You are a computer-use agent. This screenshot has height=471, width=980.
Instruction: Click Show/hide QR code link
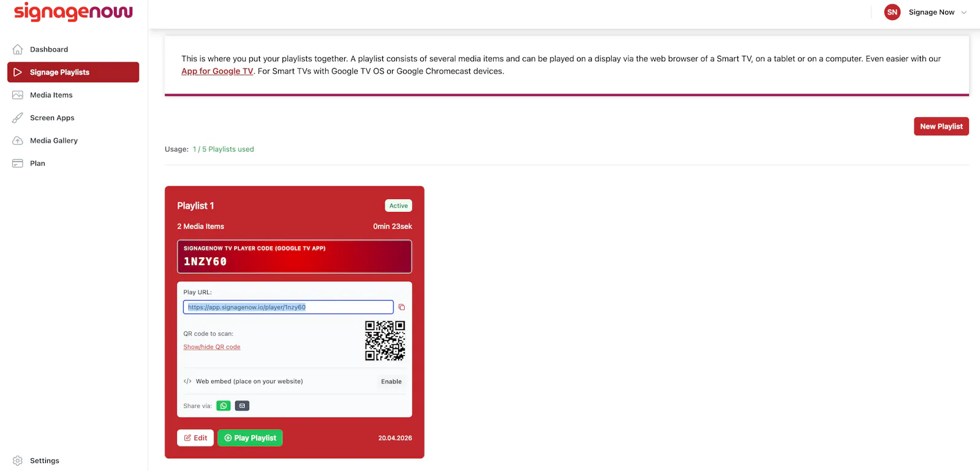click(212, 347)
